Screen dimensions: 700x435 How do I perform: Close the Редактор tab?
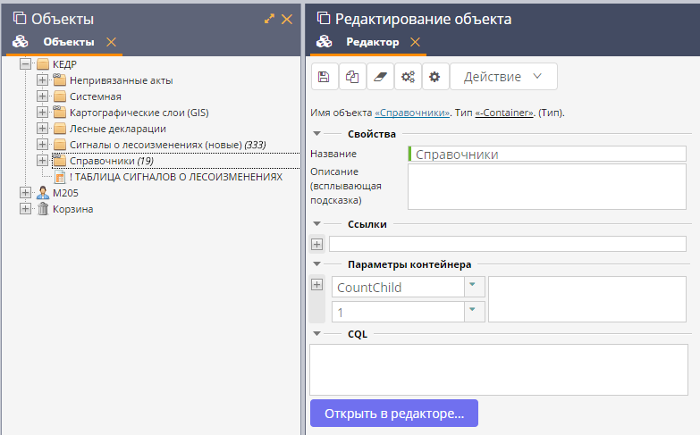pyautogui.click(x=415, y=42)
